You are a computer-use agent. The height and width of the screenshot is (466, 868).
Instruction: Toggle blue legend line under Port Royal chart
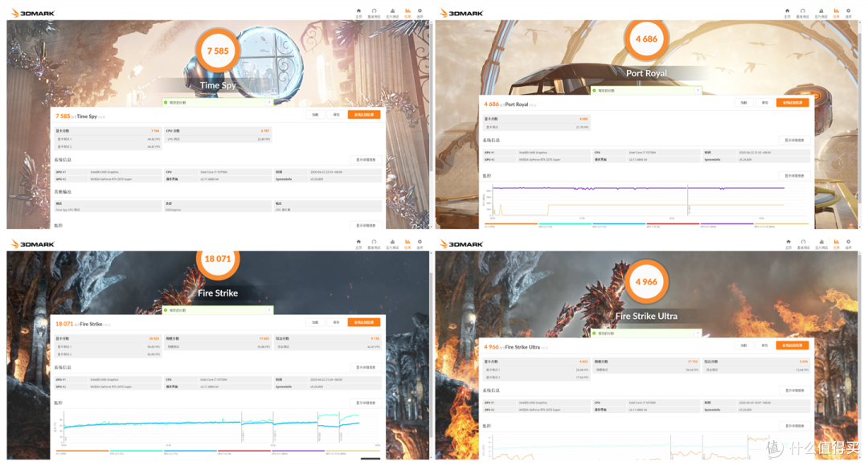click(x=618, y=223)
